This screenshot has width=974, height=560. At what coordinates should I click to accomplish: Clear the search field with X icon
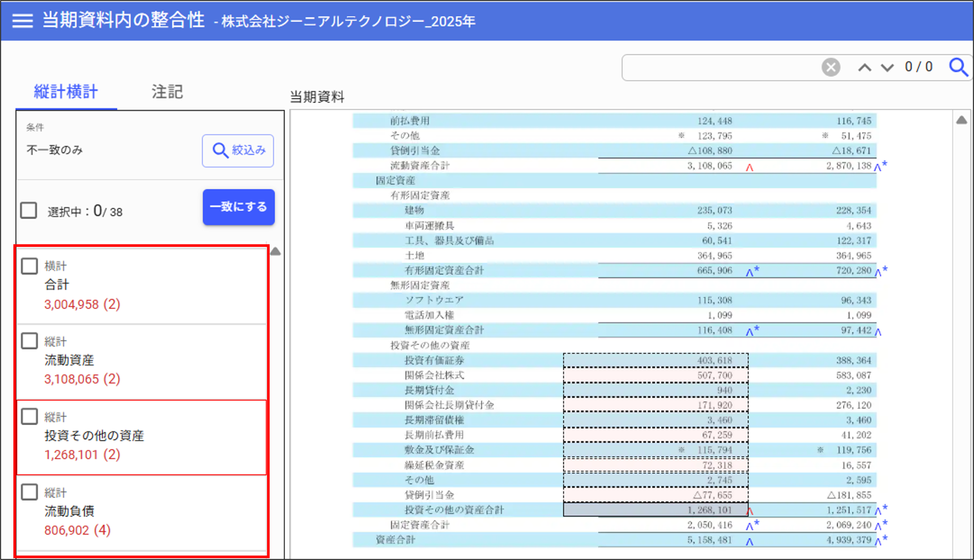pos(830,68)
